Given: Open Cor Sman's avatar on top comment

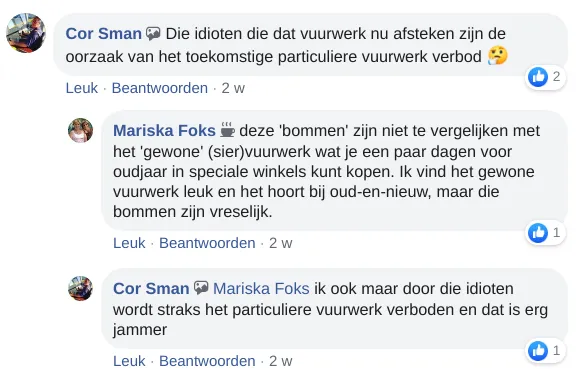Looking at the screenshot, I should click(26, 33).
